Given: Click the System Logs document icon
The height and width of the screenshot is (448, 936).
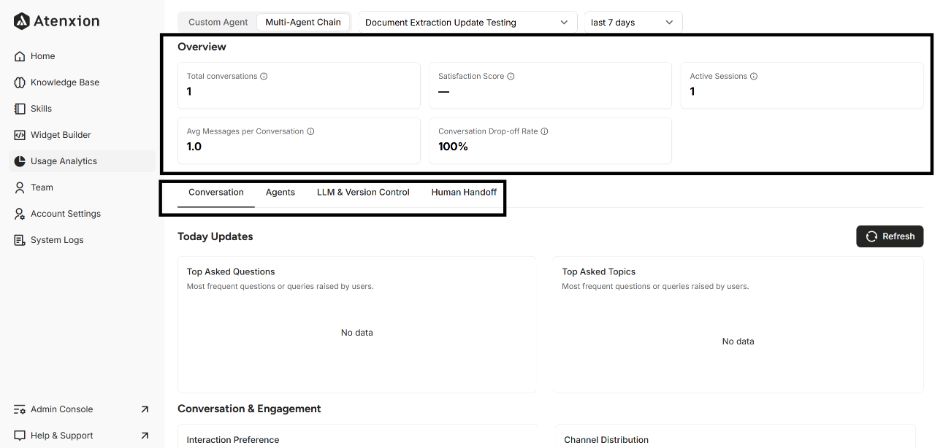Looking at the screenshot, I should pos(19,240).
